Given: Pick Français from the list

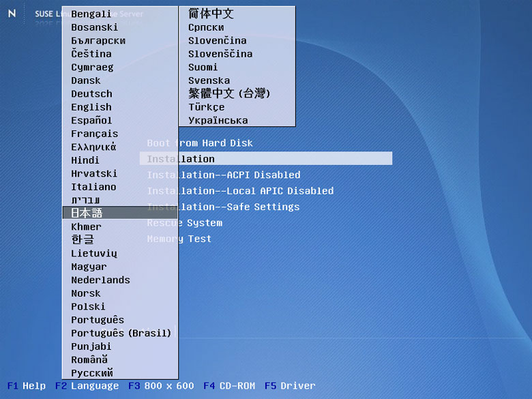Looking at the screenshot, I should pos(94,134).
